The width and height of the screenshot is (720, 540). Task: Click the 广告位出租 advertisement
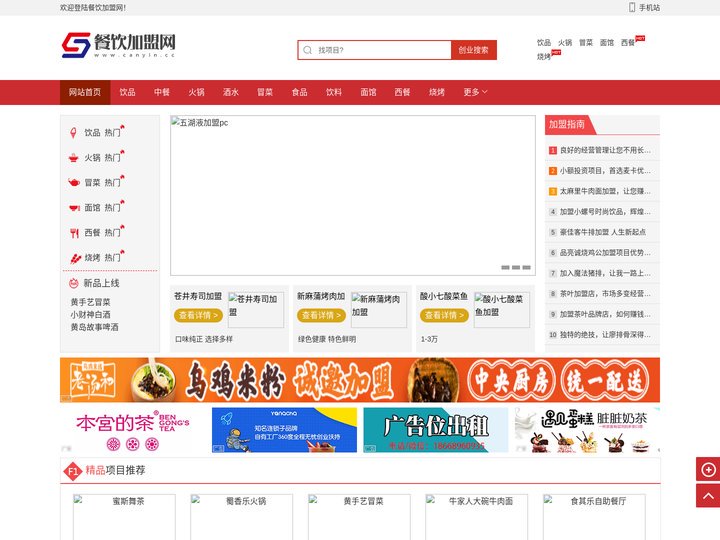point(436,430)
